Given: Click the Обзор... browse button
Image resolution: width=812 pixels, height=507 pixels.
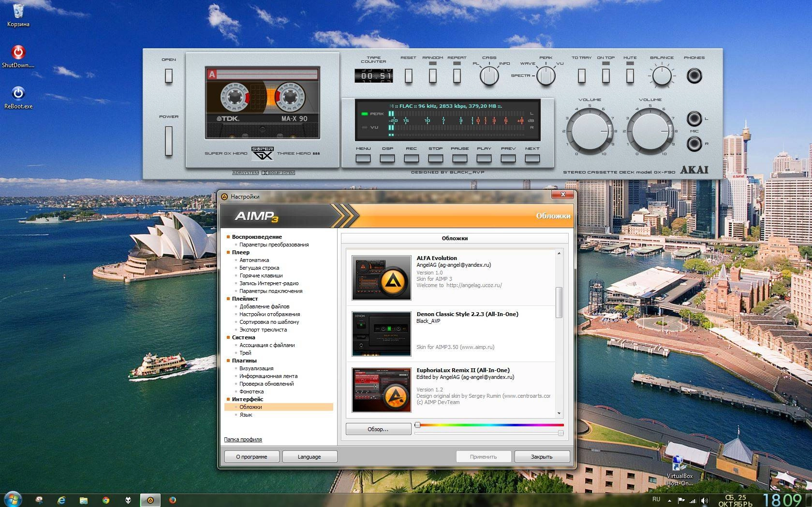Looking at the screenshot, I should (378, 429).
